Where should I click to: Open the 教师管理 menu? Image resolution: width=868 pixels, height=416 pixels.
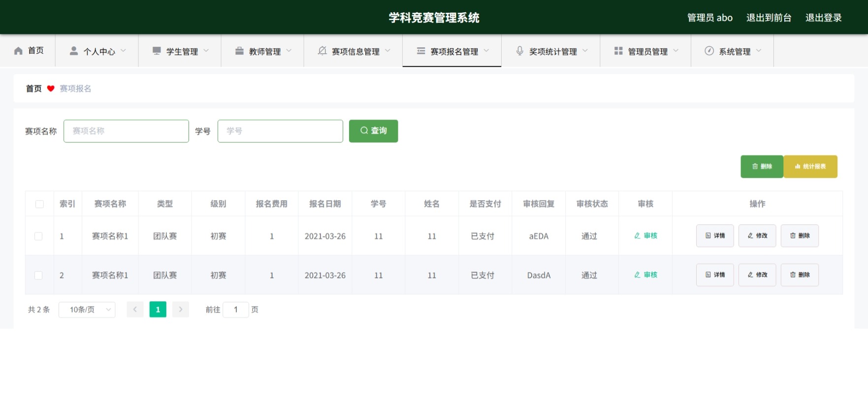[262, 50]
